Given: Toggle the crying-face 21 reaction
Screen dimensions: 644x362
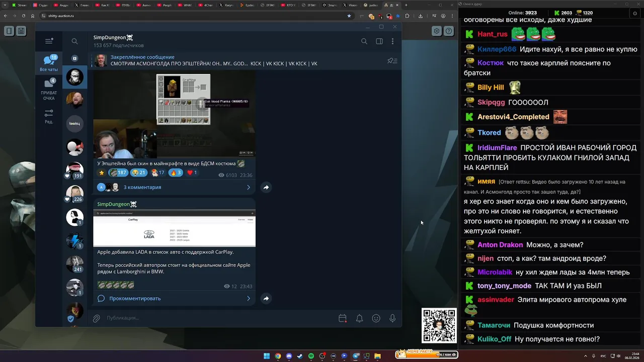Looking at the screenshot, I should click(x=138, y=172).
